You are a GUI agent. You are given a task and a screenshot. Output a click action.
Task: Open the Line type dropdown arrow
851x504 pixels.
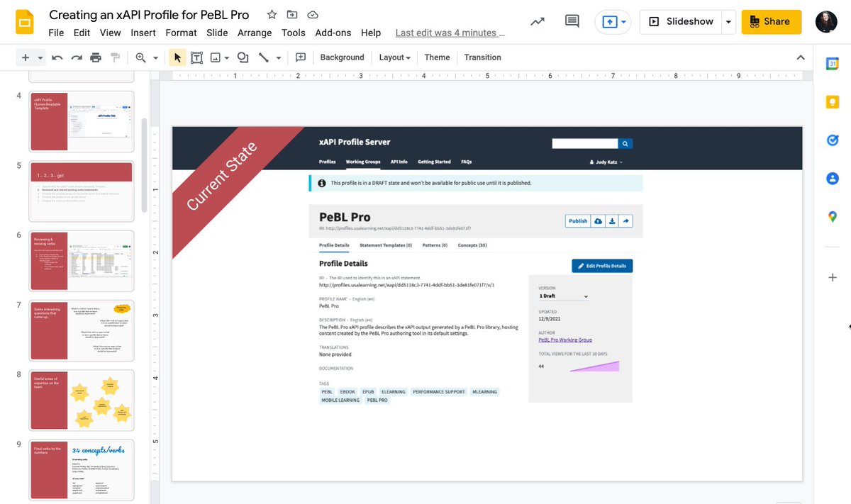pyautogui.click(x=279, y=57)
